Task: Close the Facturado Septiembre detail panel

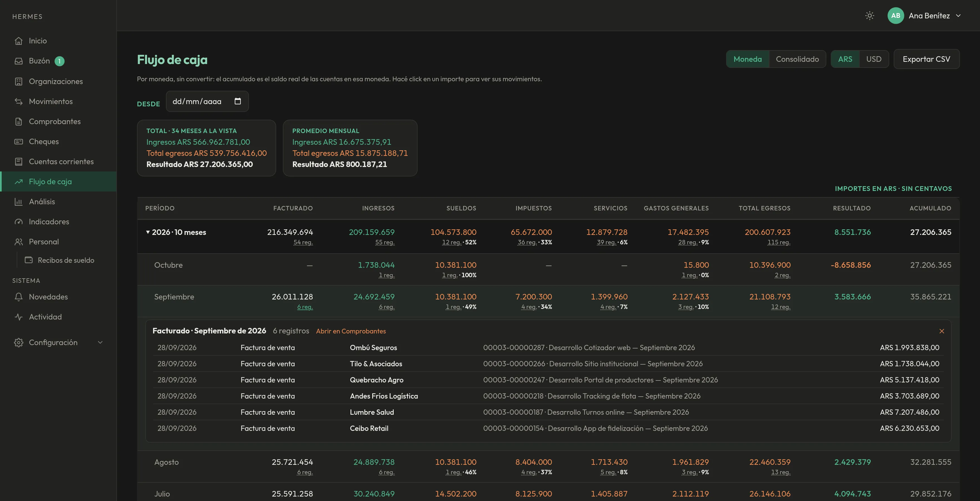Action: [x=942, y=331]
